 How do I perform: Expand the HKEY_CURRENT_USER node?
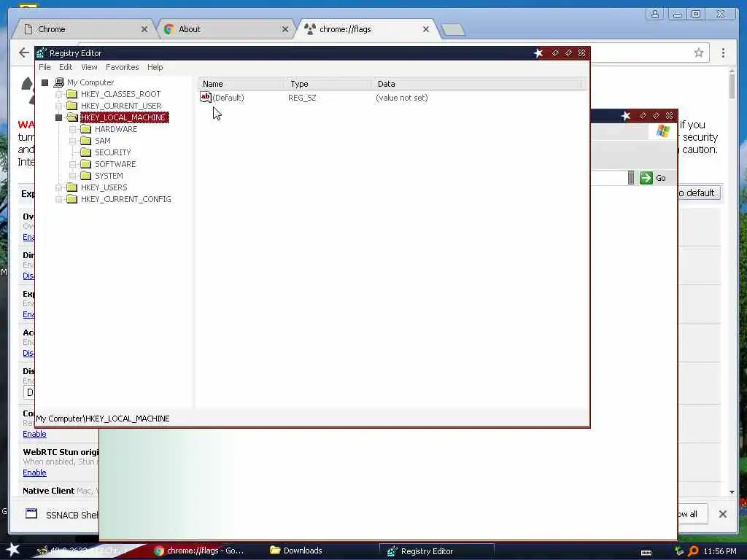pyautogui.click(x=58, y=106)
